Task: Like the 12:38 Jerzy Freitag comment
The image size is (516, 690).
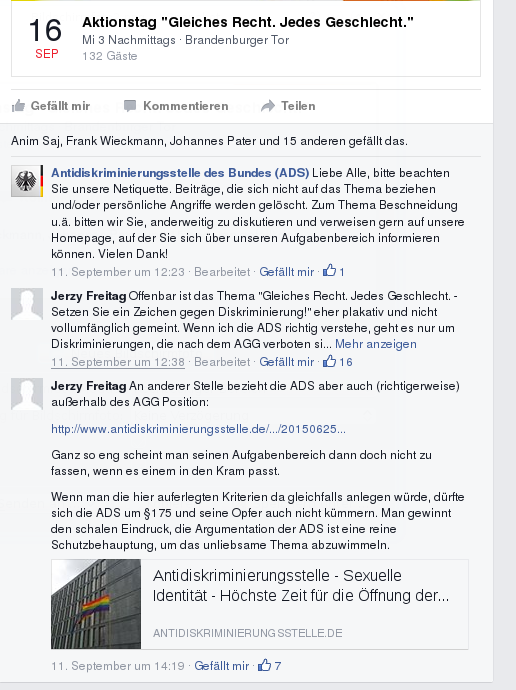Action: pos(286,362)
